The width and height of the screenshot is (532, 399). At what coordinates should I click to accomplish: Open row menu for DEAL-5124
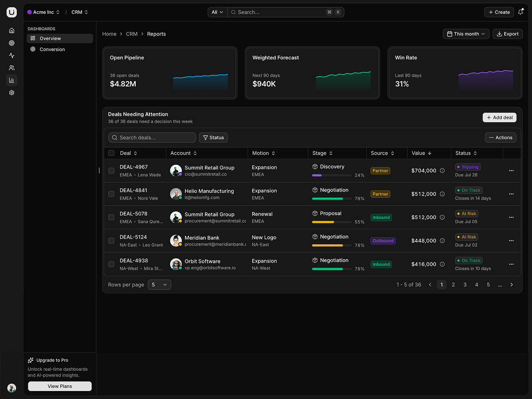tap(511, 241)
